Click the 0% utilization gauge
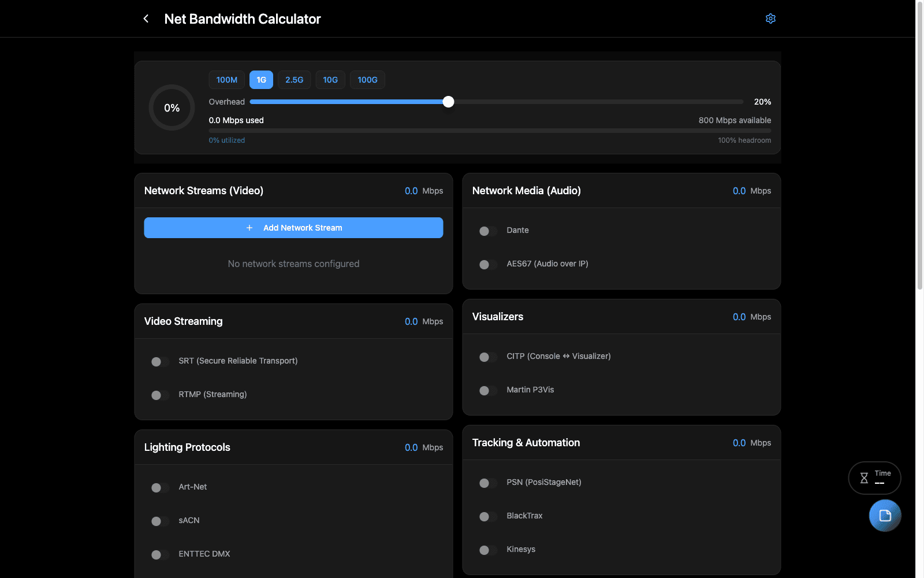This screenshot has width=924, height=578. [172, 108]
